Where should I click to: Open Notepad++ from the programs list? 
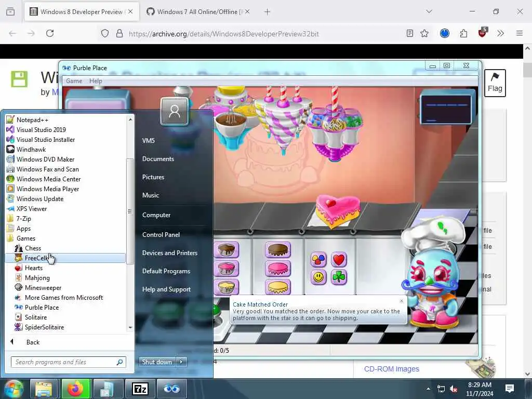click(x=65, y=120)
